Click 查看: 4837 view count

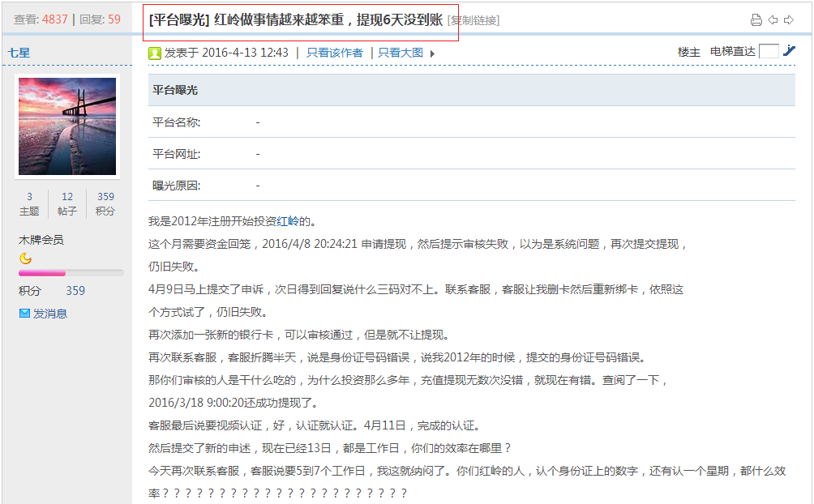point(41,19)
